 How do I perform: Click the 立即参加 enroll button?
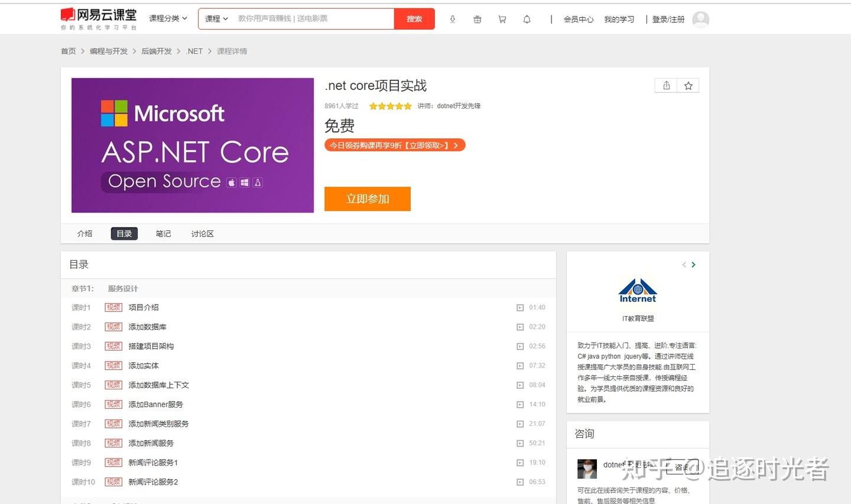pyautogui.click(x=367, y=199)
